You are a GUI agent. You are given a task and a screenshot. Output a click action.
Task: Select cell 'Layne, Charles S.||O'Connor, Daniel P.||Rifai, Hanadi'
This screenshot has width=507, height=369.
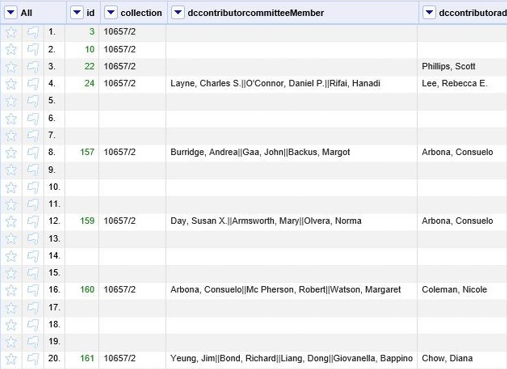(x=275, y=83)
